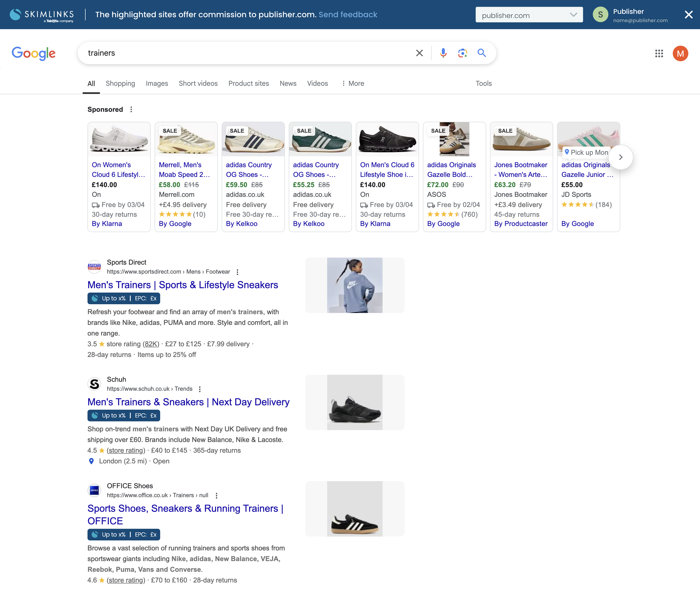Click the OFFICE Shoes favicon

pos(94,490)
